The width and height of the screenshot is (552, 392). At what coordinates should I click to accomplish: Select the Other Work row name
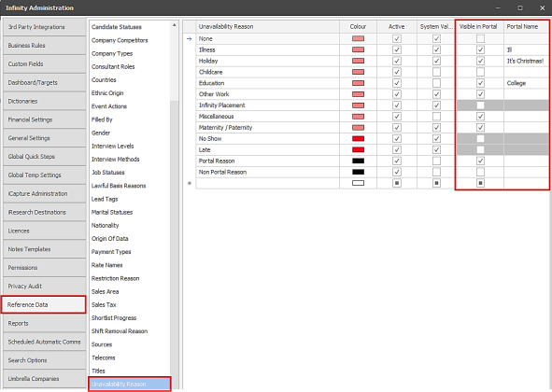[x=214, y=94]
